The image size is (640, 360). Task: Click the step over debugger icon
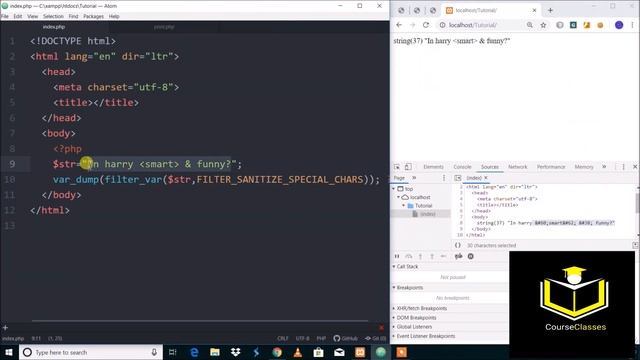(x=409, y=256)
